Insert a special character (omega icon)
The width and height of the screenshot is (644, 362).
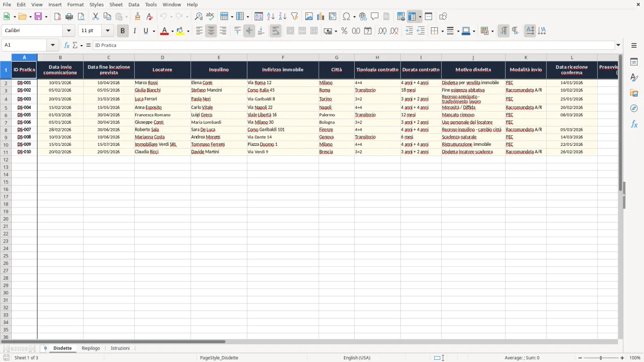(346, 17)
